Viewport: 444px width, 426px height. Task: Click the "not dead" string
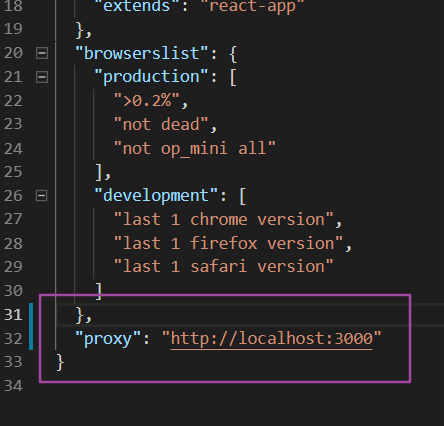161,124
